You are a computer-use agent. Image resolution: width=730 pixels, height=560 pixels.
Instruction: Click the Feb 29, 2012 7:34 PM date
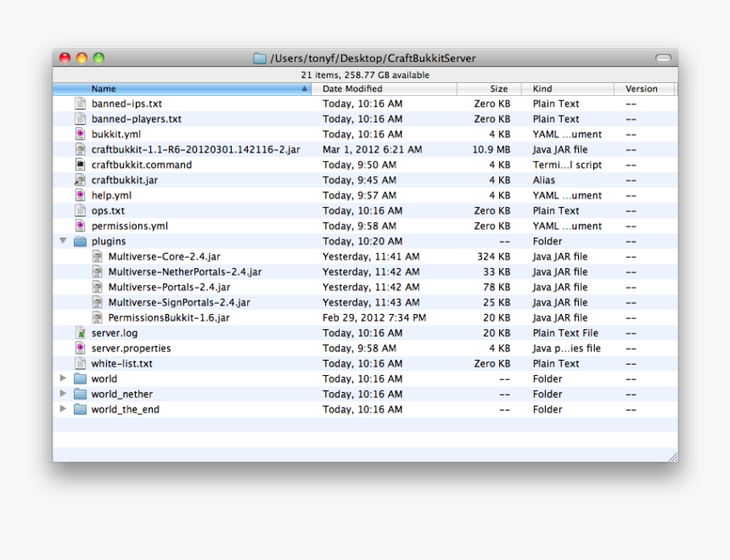pyautogui.click(x=374, y=318)
